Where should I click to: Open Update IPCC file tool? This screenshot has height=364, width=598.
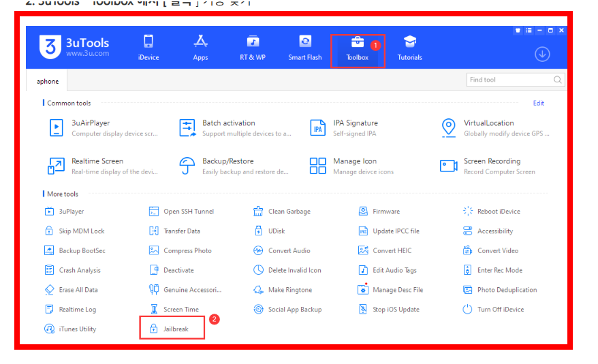(389, 231)
